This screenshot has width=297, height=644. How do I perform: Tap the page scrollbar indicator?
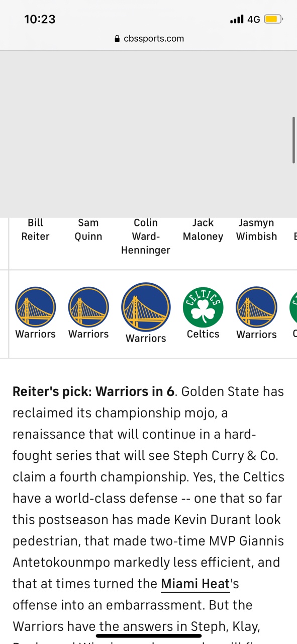pos(293,140)
